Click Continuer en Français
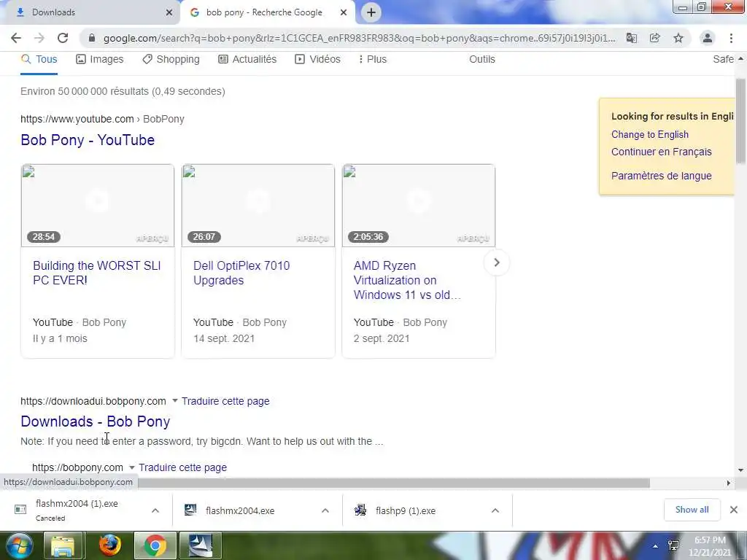The height and width of the screenshot is (560, 747). [661, 152]
